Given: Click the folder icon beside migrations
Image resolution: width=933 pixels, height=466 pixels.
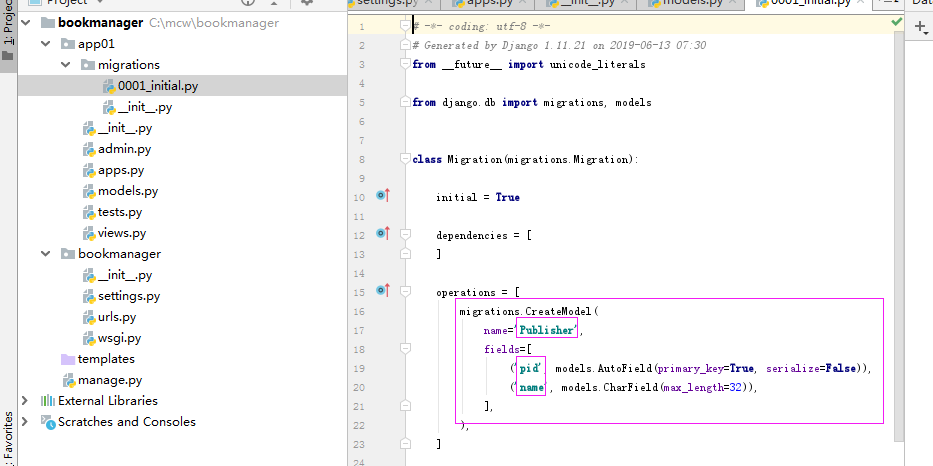Looking at the screenshot, I should pos(87,65).
